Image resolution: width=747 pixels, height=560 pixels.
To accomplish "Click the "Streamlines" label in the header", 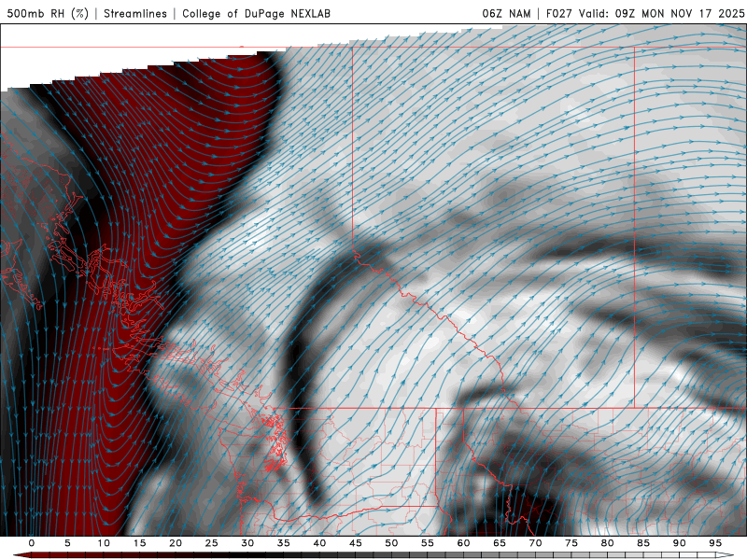I will coord(135,13).
